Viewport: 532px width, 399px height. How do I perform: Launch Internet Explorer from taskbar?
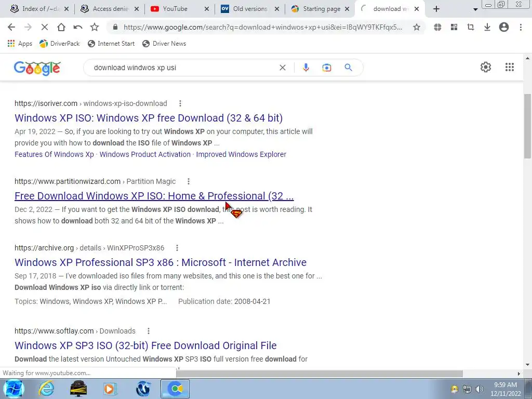tap(46, 389)
